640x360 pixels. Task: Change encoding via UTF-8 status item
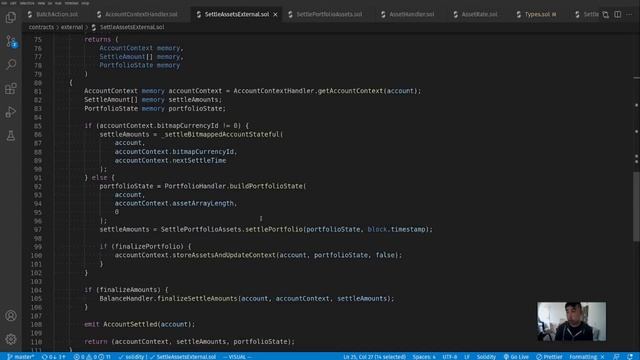click(x=450, y=356)
